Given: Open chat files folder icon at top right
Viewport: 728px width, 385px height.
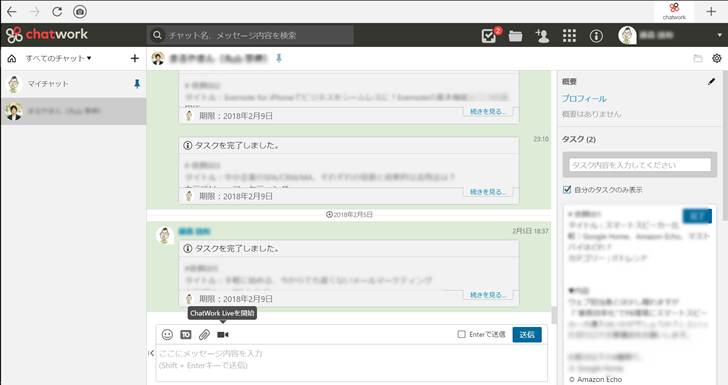Looking at the screenshot, I should click(x=697, y=59).
